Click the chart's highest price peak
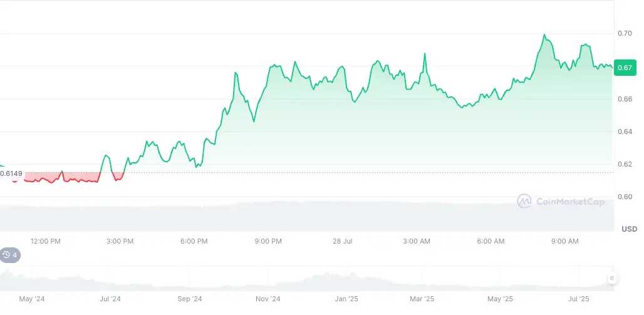Viewport: 644px width, 315px height. (x=544, y=35)
